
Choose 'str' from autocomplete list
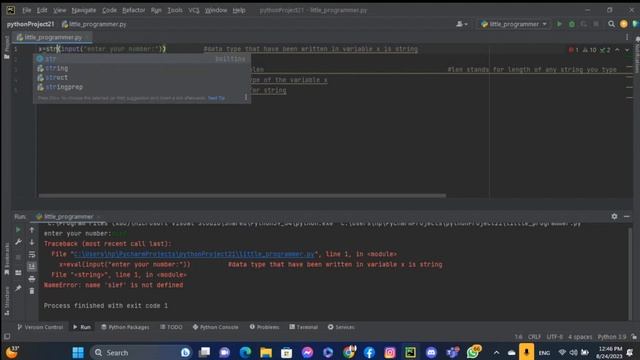click(x=142, y=59)
